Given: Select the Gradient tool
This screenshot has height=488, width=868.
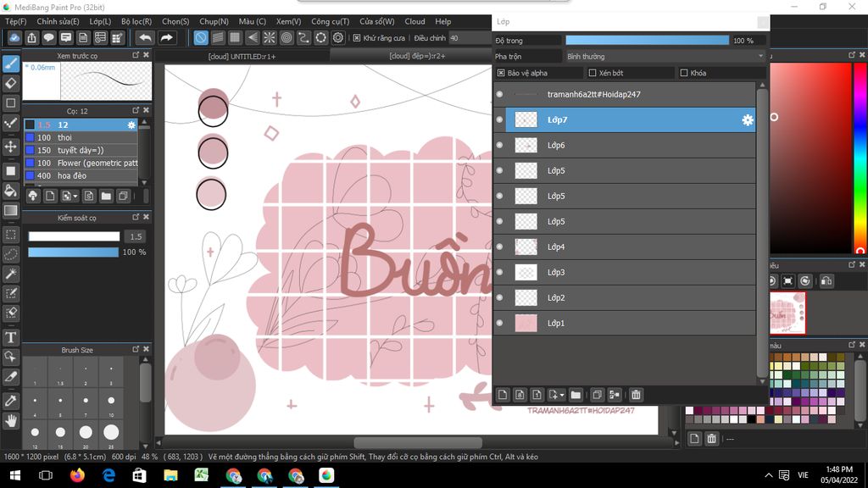Looking at the screenshot, I should click(x=11, y=210).
